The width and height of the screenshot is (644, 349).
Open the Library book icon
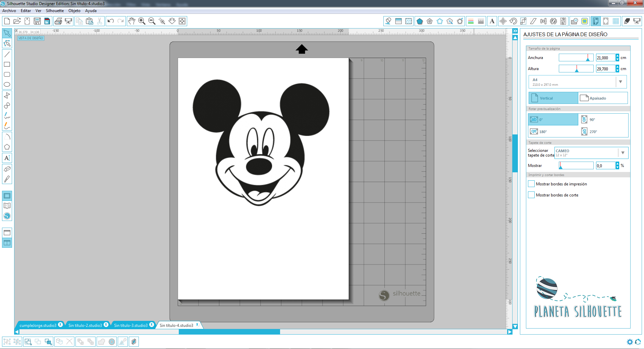(7, 206)
